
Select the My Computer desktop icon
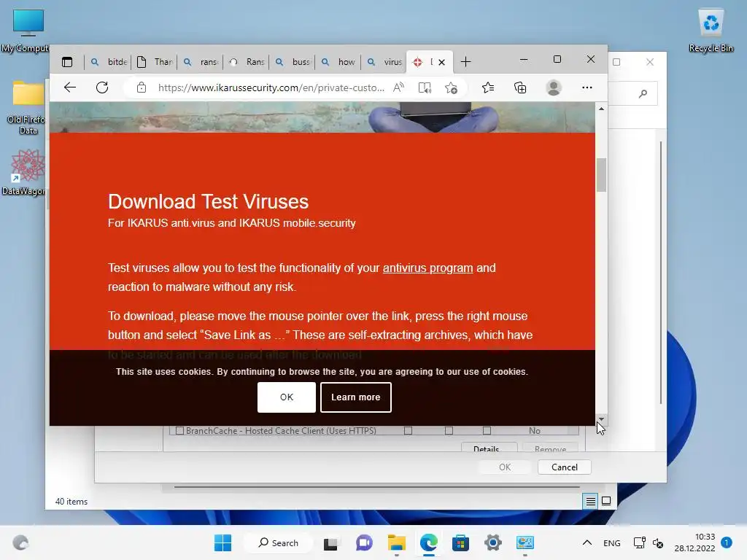click(x=26, y=31)
